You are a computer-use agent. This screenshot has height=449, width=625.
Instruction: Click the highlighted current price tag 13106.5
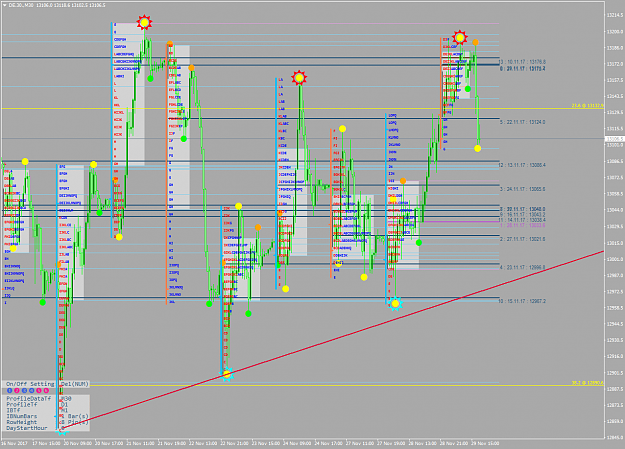coord(614,139)
